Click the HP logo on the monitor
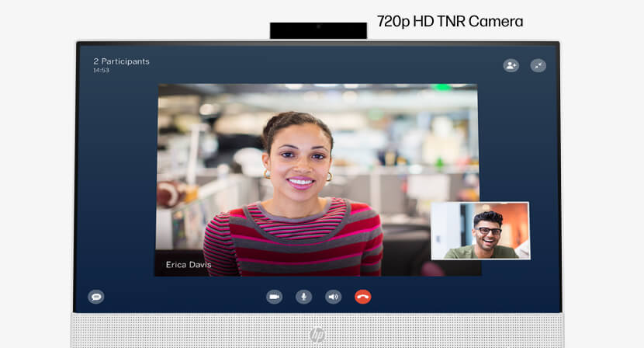 pyautogui.click(x=317, y=335)
